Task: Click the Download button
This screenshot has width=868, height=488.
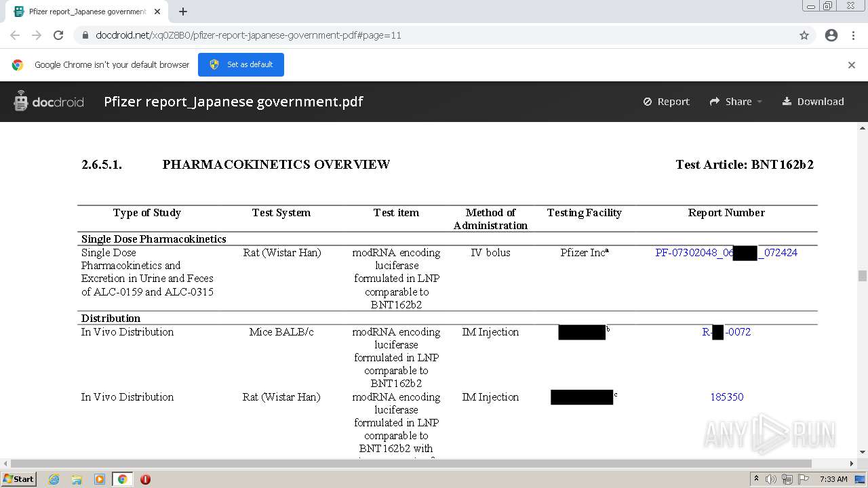Action: (x=813, y=102)
